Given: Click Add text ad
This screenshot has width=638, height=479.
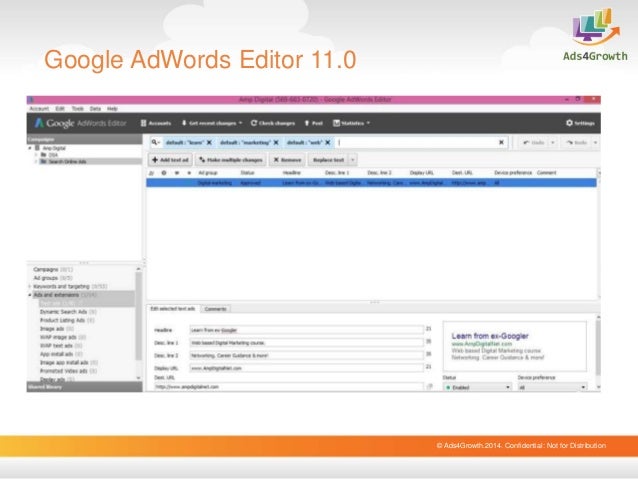Looking at the screenshot, I should 170,160.
